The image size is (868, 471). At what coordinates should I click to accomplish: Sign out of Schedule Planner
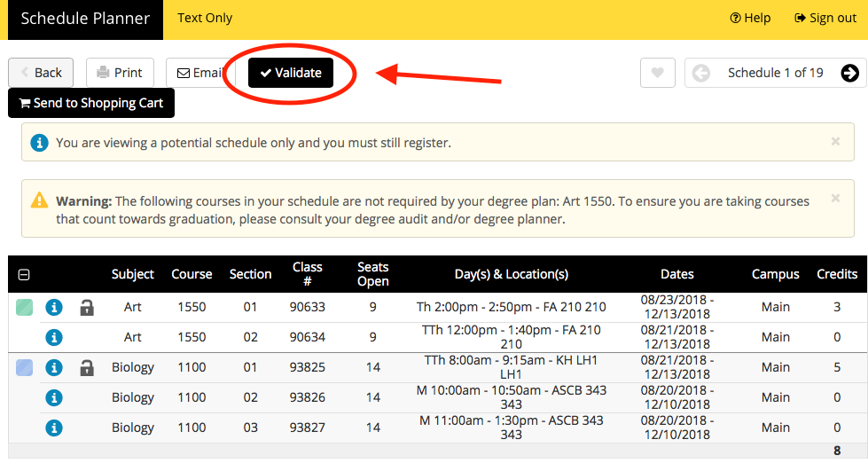[825, 18]
